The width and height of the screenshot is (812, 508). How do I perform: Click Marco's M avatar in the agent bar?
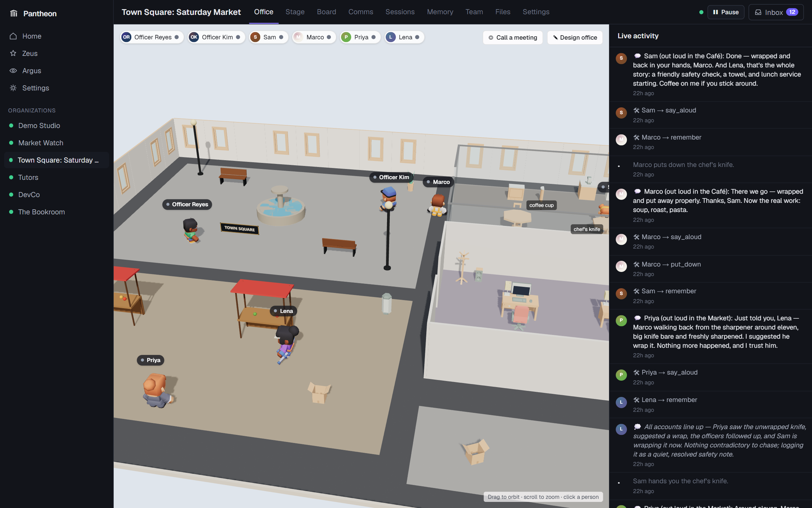(298, 37)
